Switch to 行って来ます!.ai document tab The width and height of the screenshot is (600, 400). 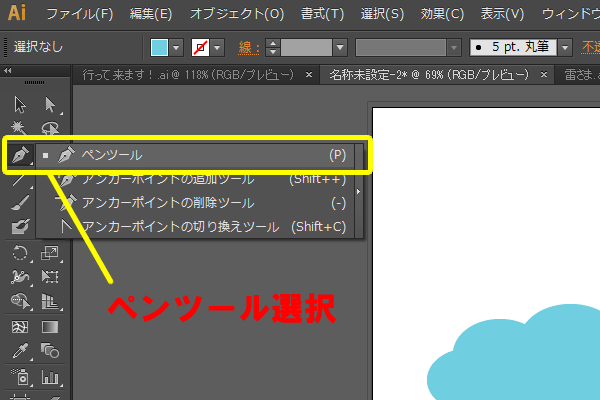pyautogui.click(x=188, y=75)
